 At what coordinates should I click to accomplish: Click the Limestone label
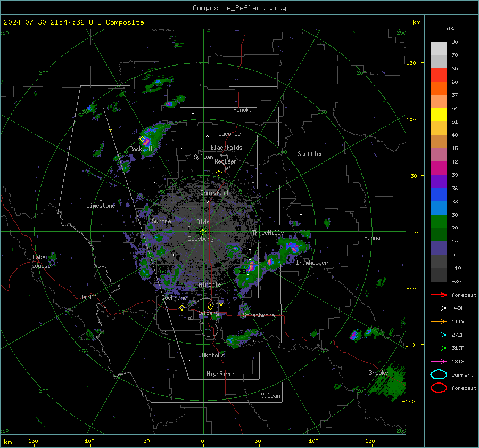click(x=101, y=206)
